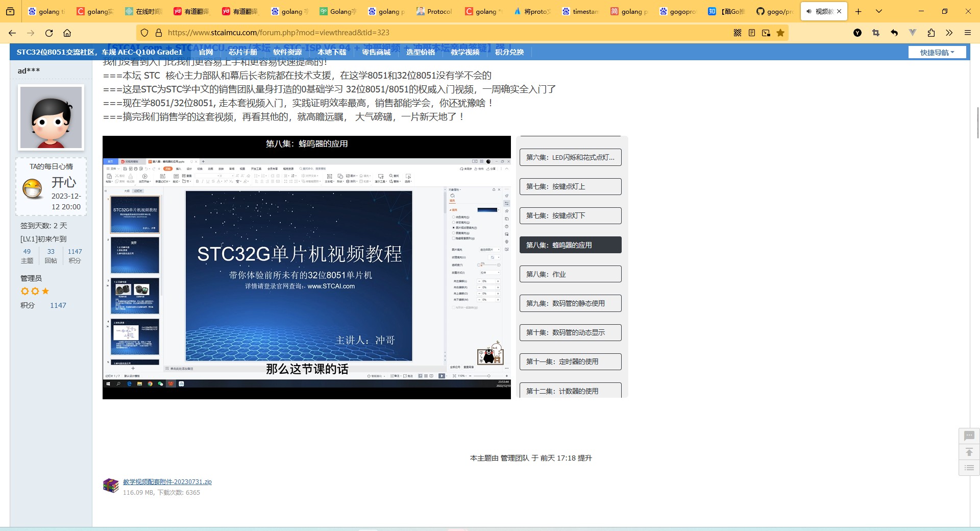Open the black Y extension icon
The image size is (980, 531).
pos(857,33)
